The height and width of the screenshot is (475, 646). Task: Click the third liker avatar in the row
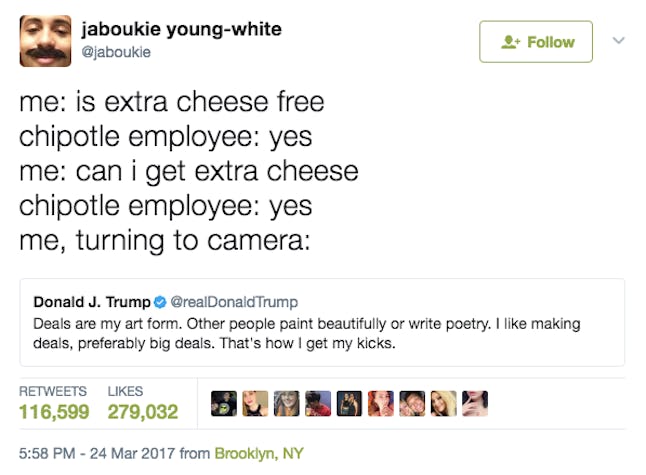[288, 402]
